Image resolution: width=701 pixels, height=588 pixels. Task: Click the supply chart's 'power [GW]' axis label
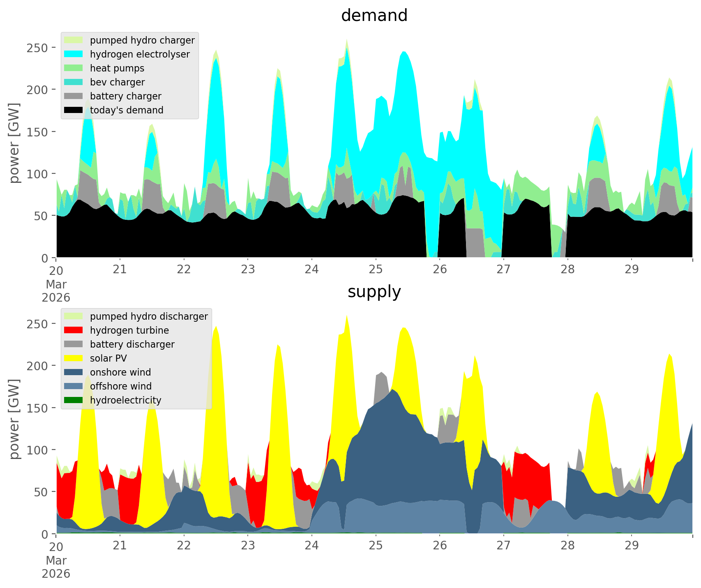[14, 419]
